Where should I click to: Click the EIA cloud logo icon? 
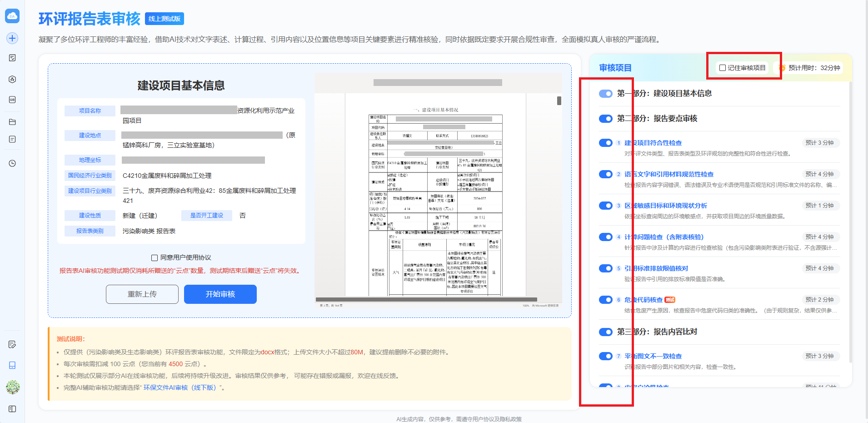point(12,16)
